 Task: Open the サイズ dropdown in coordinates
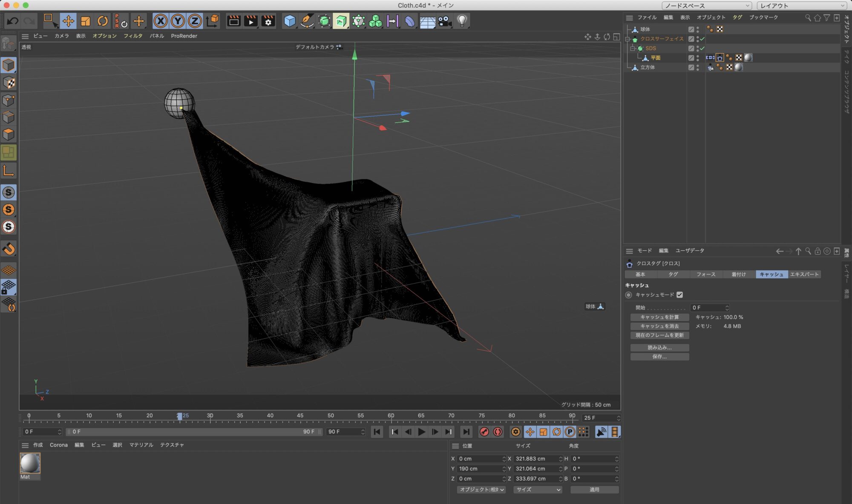coord(538,490)
